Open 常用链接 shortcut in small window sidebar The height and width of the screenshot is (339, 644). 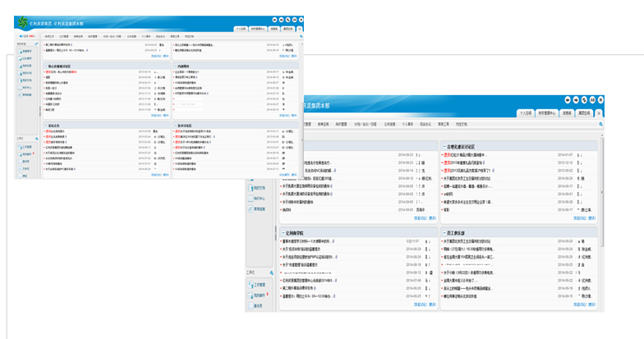pyautogui.click(x=25, y=95)
